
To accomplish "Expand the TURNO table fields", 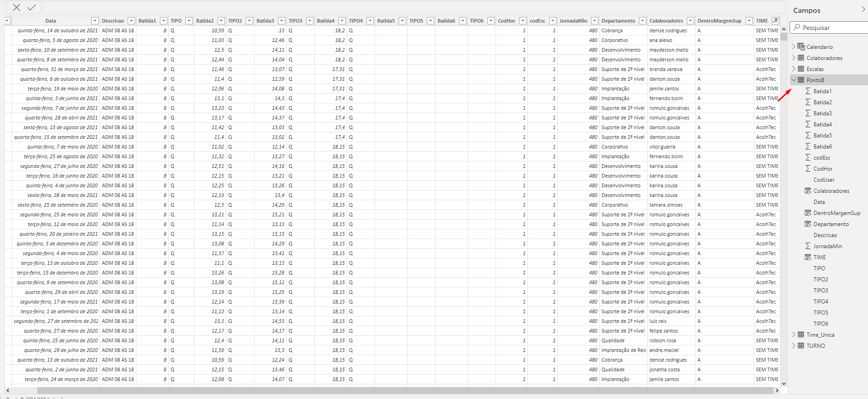I will pos(794,345).
